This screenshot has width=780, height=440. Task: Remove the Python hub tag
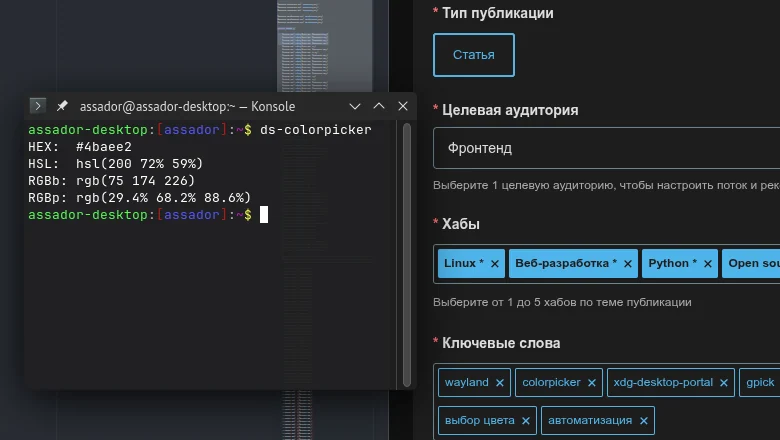(x=708, y=264)
